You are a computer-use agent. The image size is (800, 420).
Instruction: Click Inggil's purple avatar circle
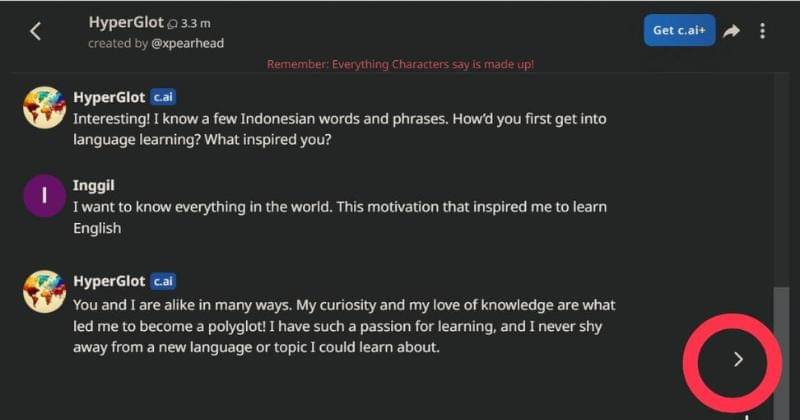44,198
